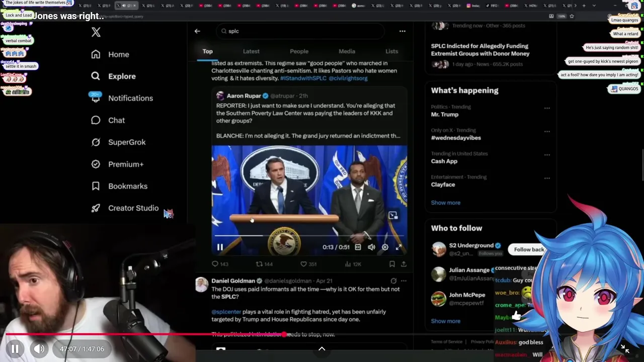The image size is (644, 362).
Task: Expand tweet video to fullscreen
Action: [398, 247]
